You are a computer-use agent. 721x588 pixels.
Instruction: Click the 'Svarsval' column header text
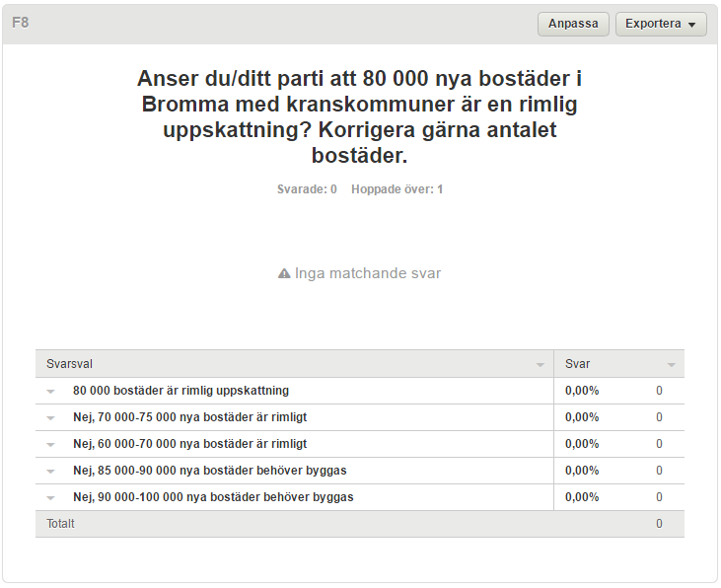[x=69, y=364]
